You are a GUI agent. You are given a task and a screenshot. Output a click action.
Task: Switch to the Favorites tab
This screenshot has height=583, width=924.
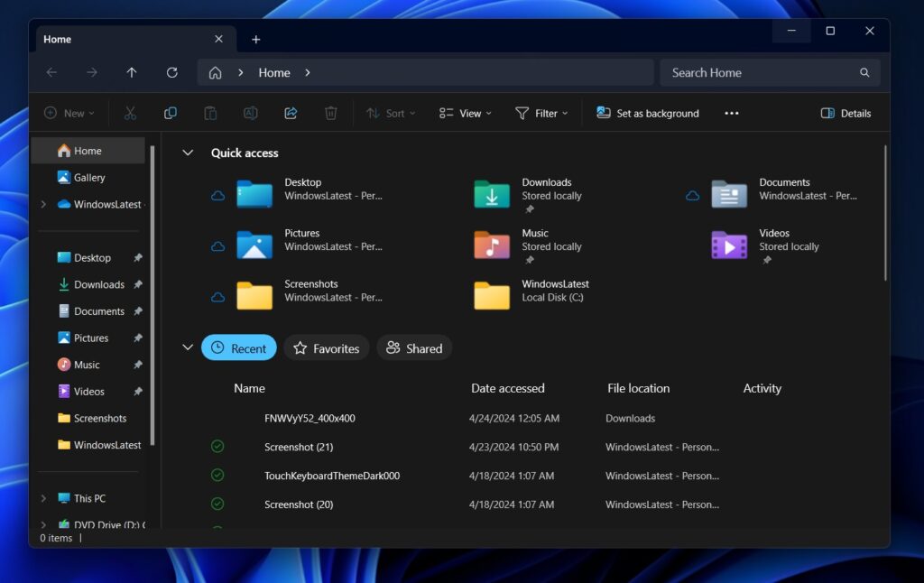point(326,347)
